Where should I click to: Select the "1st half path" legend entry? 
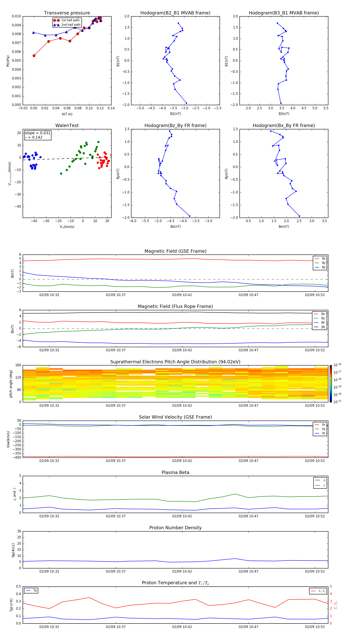click(x=66, y=20)
